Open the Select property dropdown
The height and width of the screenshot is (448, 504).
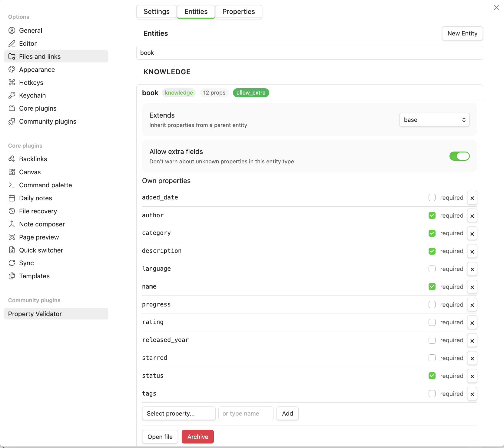tap(178, 413)
